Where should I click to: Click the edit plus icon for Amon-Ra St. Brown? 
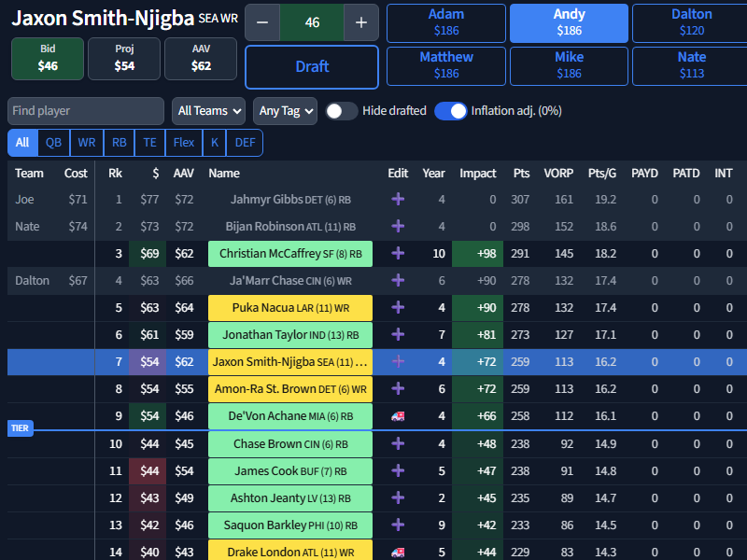[398, 389]
